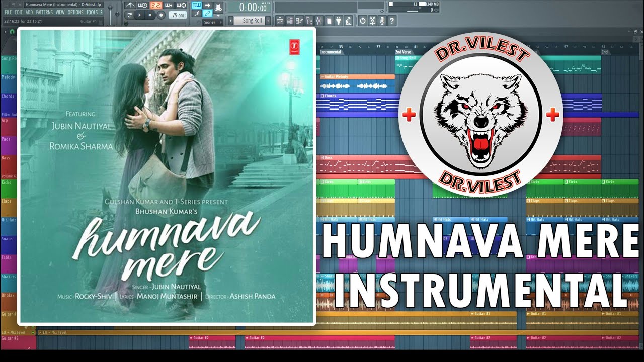Viewport: 644px width, 362px height.
Task: Open the plugin picker plug icon
Action: [339, 21]
